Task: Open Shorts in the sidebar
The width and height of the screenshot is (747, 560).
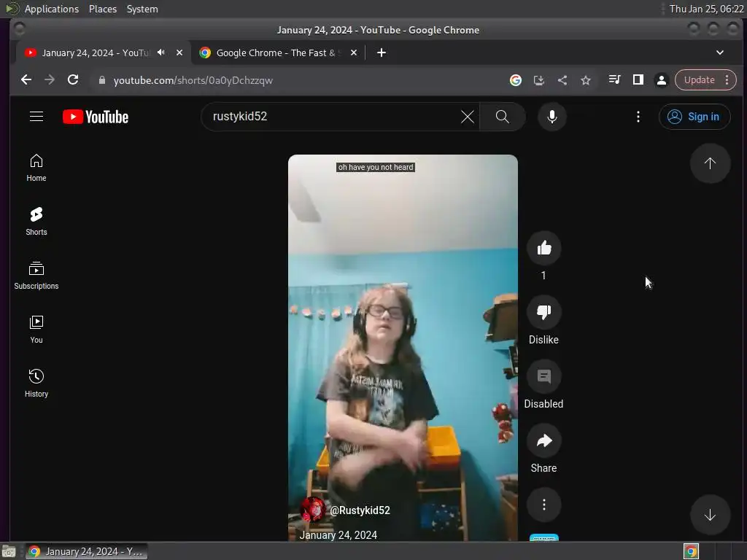Action: 36,222
